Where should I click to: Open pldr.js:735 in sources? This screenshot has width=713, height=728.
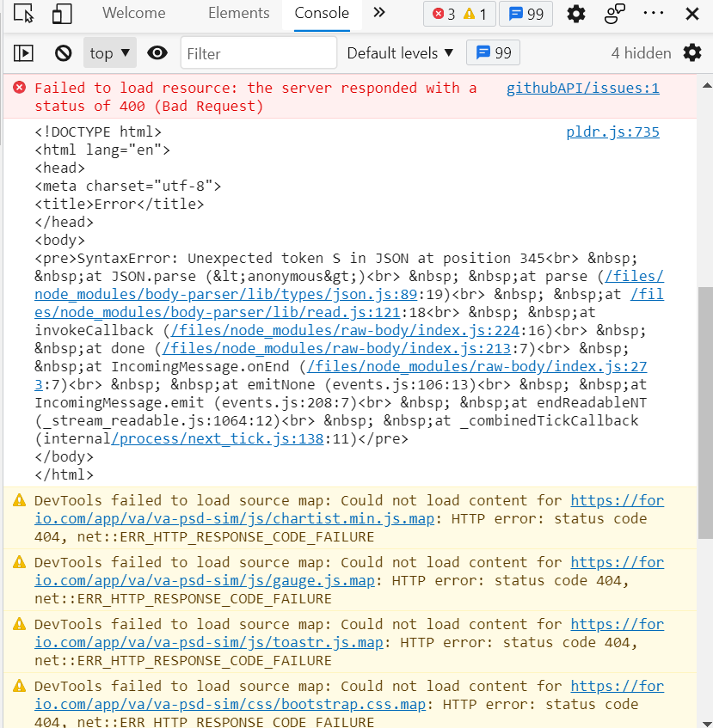pyautogui.click(x=612, y=132)
